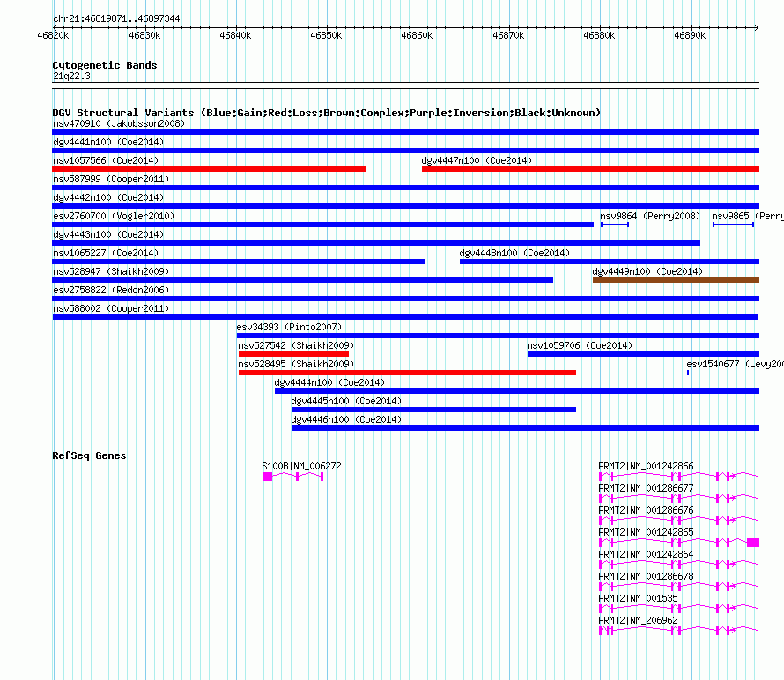Click chr21:46819871..46897344 coordinates text
This screenshot has width=784, height=680.
pyautogui.click(x=116, y=18)
